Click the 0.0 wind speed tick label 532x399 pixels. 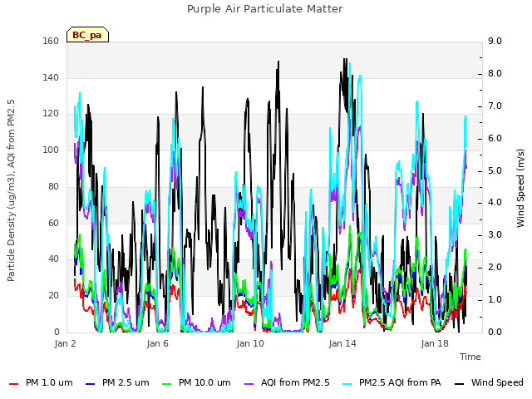click(x=495, y=332)
